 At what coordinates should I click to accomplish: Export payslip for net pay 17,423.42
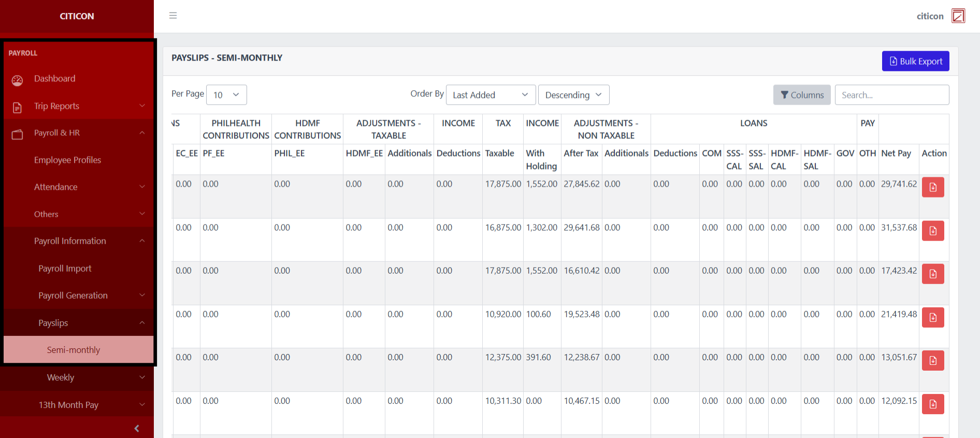(x=933, y=274)
